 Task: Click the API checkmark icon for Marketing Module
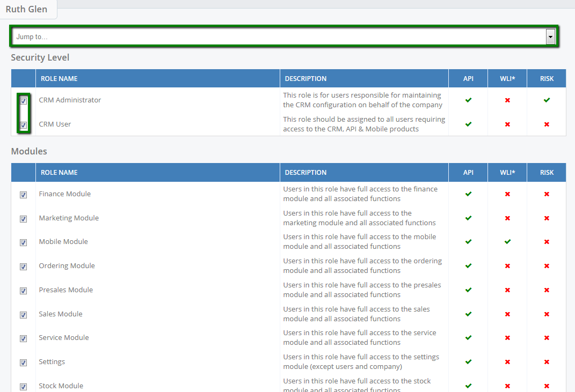(468, 218)
